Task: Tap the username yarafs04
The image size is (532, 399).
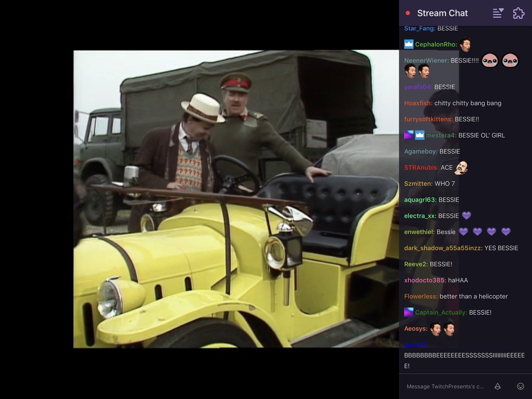Action: tap(418, 87)
